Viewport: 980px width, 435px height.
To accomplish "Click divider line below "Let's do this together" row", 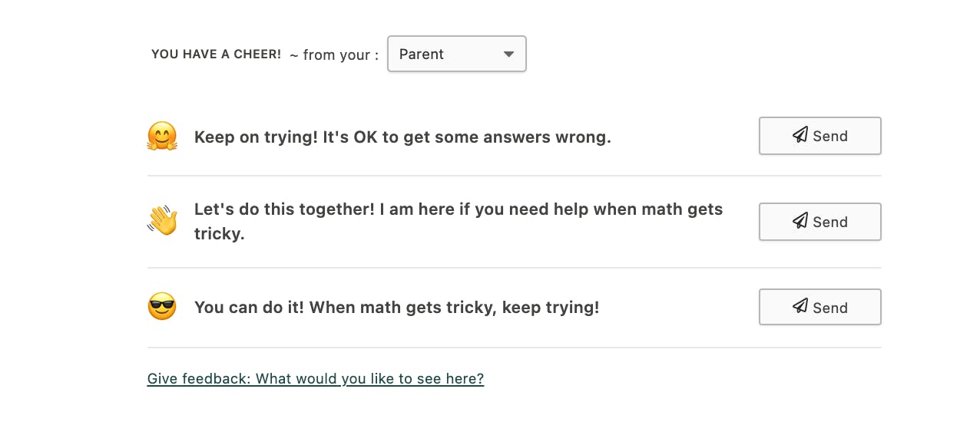I will coord(514,268).
